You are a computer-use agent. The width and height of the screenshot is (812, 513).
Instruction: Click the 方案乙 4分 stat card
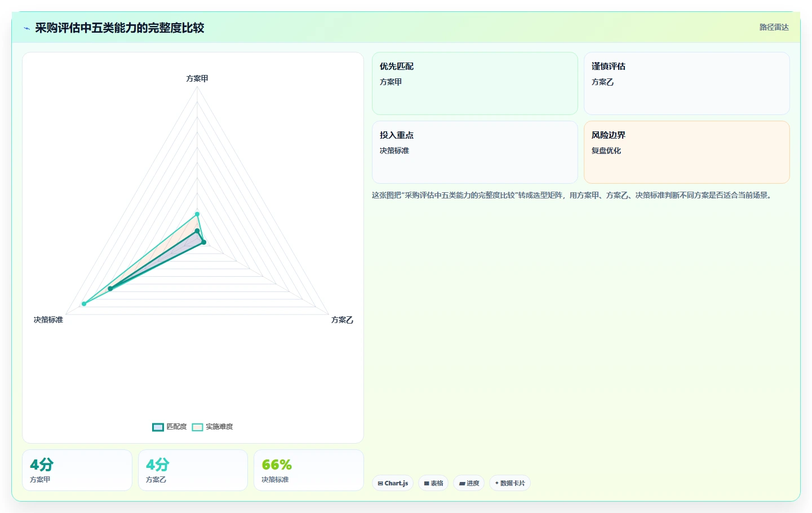tap(193, 470)
